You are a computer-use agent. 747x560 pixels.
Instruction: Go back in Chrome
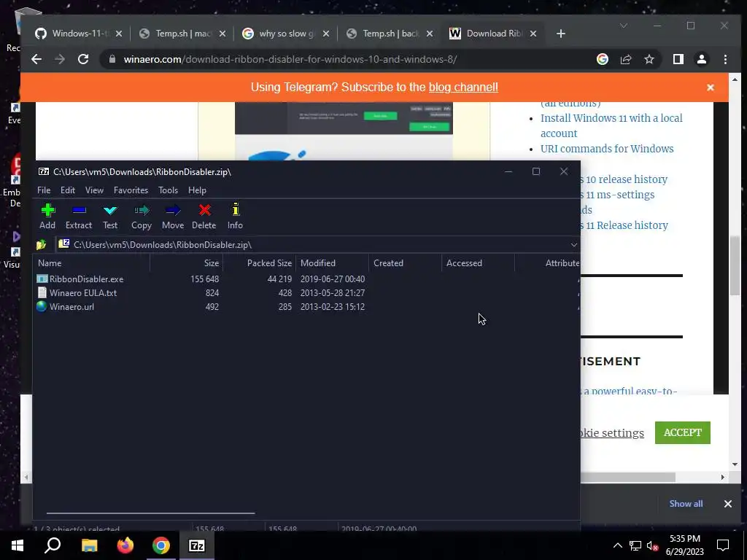(36, 59)
